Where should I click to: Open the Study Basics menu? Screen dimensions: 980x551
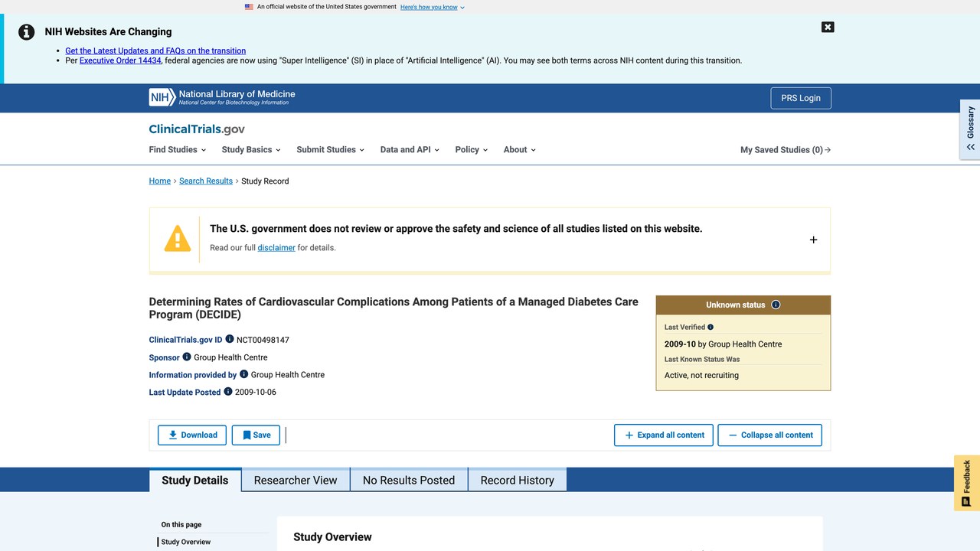(x=251, y=150)
